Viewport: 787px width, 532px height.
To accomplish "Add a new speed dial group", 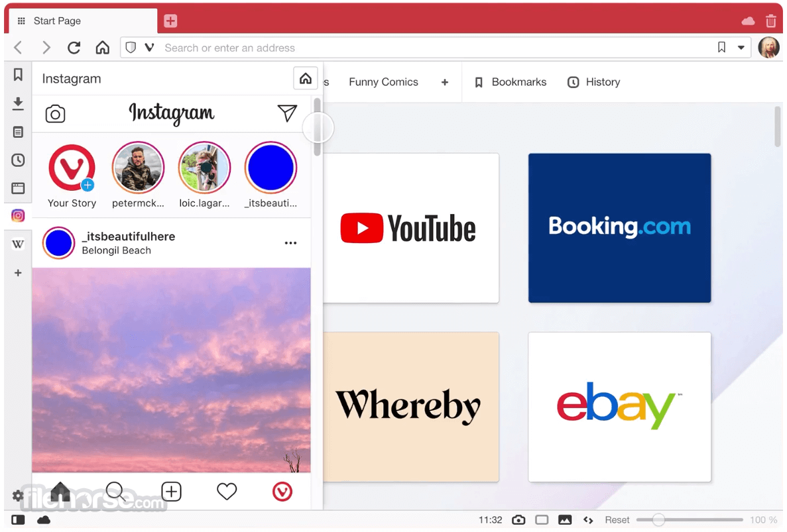I will 445,82.
